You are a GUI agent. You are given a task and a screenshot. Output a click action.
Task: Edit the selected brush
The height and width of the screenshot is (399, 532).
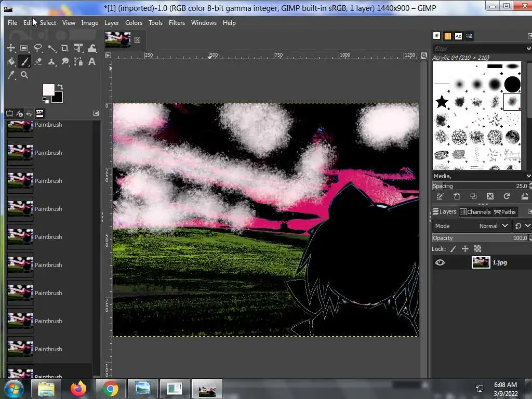tap(440, 196)
